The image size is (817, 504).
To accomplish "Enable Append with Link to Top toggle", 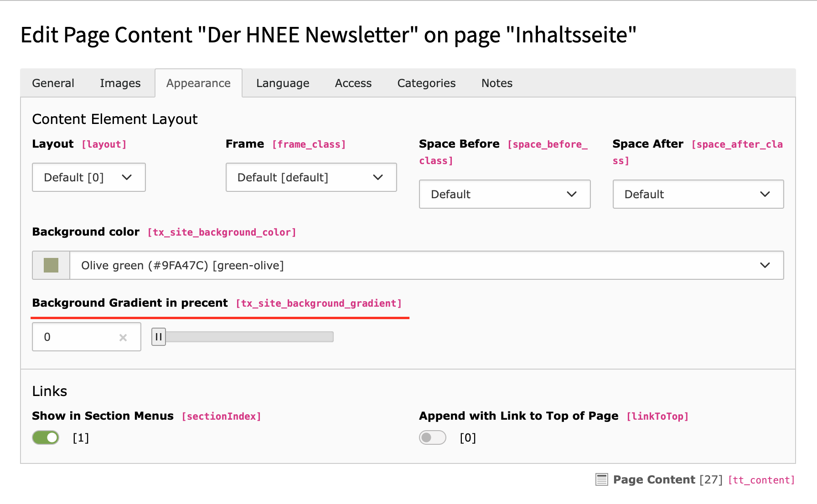I will click(432, 437).
